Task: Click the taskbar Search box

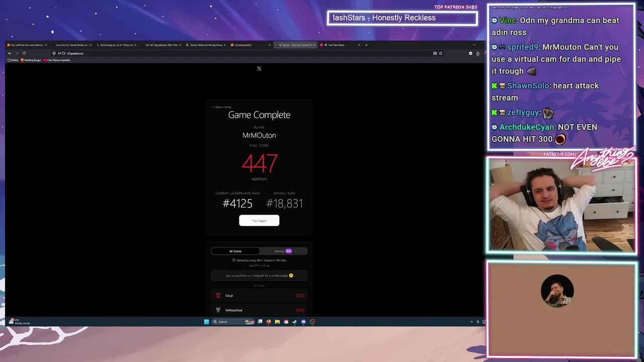Action: coord(233,322)
